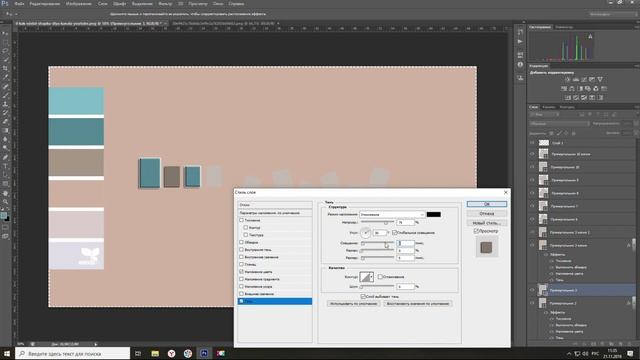Open the Контур picker arrow
This screenshot has width=640, height=360.
[371, 277]
